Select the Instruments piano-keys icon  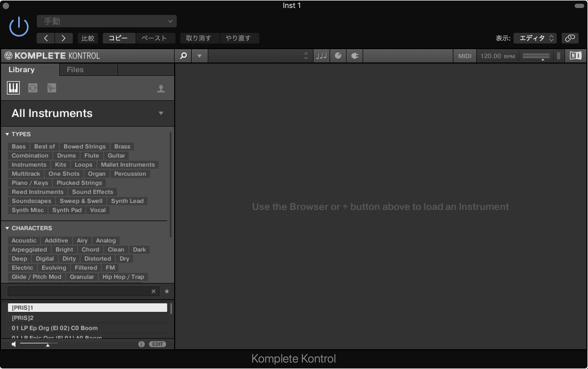(13, 88)
